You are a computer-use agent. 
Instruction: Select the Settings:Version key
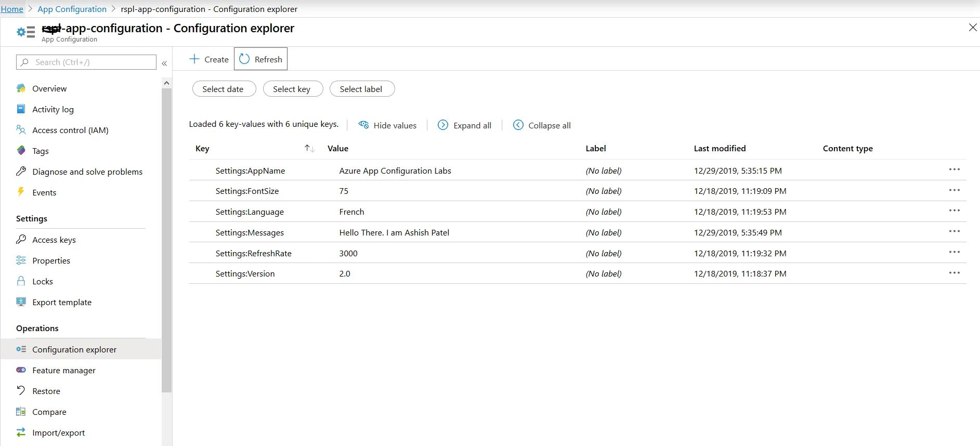[245, 273]
